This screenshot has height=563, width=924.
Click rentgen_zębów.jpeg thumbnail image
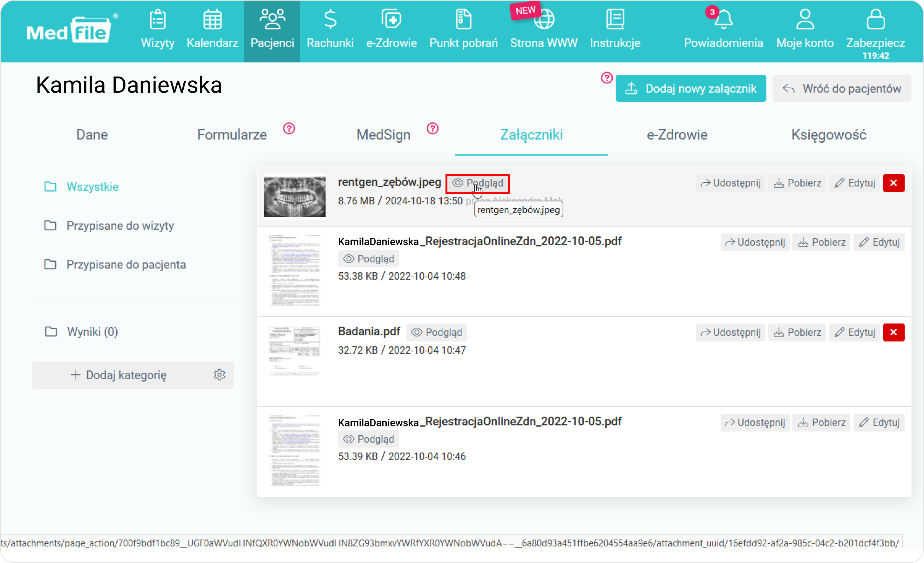[x=295, y=196]
